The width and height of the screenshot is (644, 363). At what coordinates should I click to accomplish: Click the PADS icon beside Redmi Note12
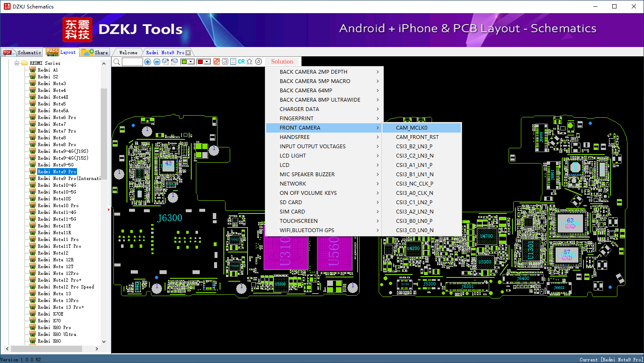33,253
